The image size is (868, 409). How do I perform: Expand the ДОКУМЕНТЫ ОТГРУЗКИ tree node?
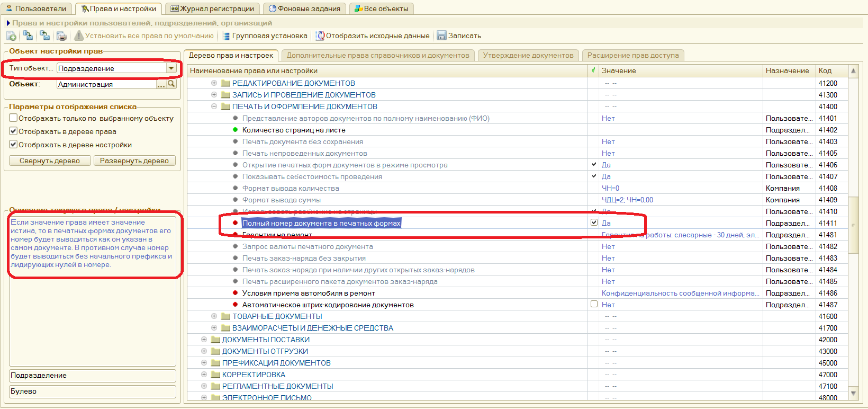tap(204, 351)
